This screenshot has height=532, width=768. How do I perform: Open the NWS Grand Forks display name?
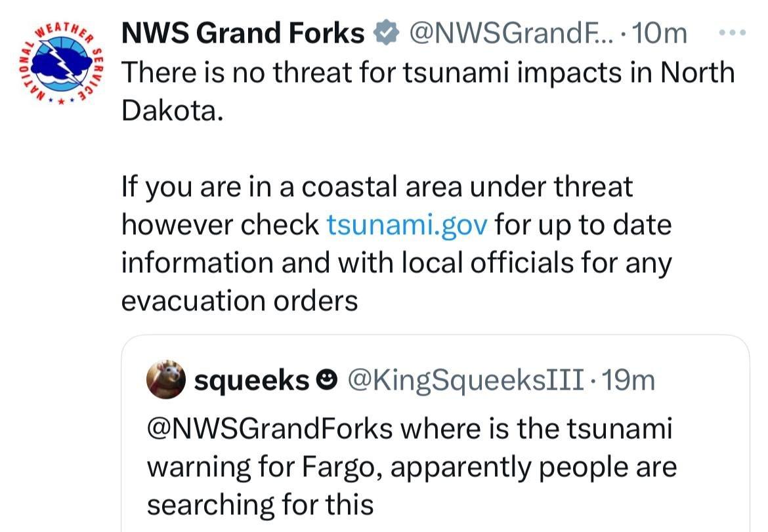pyautogui.click(x=243, y=32)
